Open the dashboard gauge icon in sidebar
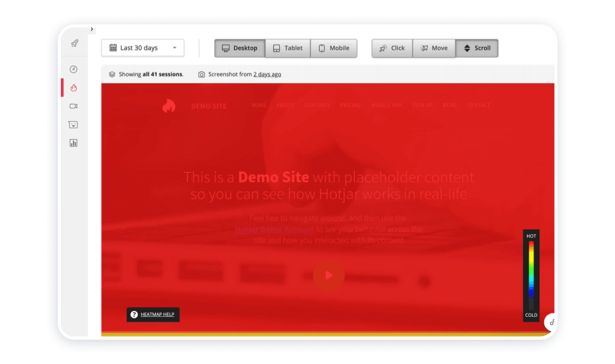The height and width of the screenshot is (364, 615). (74, 69)
